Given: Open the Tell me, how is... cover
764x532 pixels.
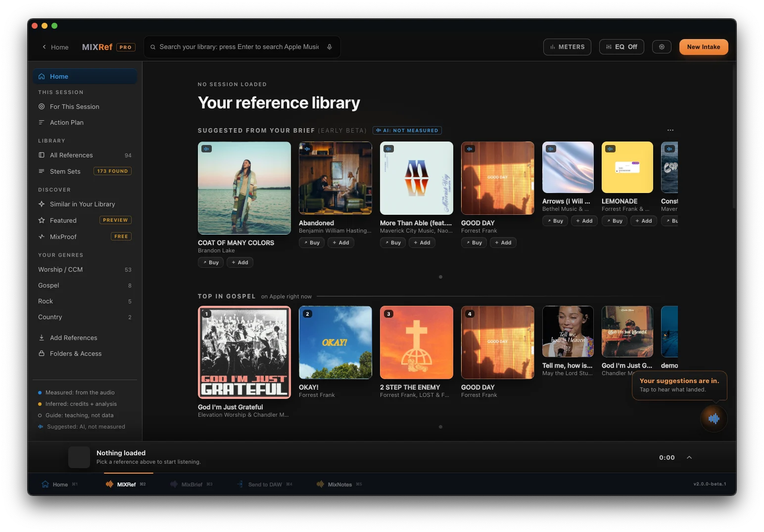Looking at the screenshot, I should point(568,332).
